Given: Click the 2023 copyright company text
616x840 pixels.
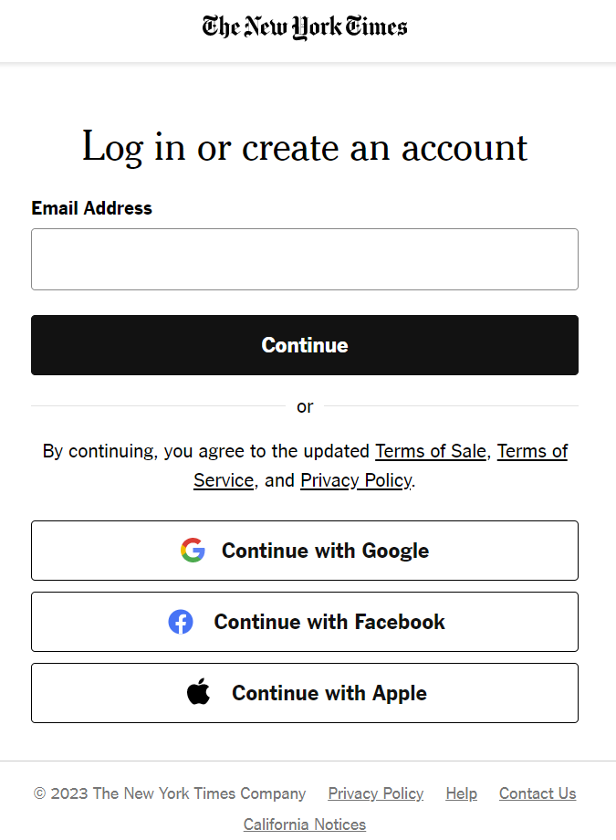Looking at the screenshot, I should [x=169, y=793].
